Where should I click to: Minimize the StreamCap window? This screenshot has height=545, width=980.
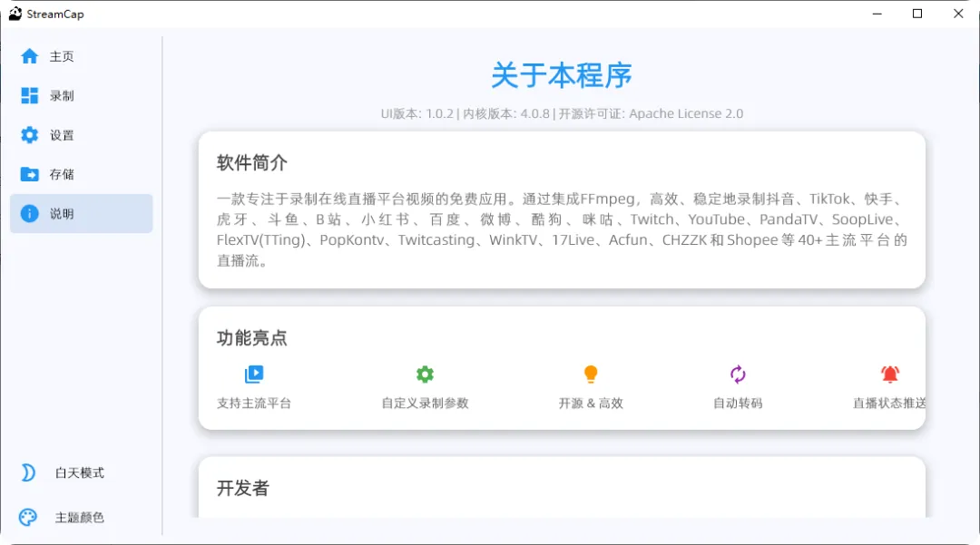tap(877, 14)
